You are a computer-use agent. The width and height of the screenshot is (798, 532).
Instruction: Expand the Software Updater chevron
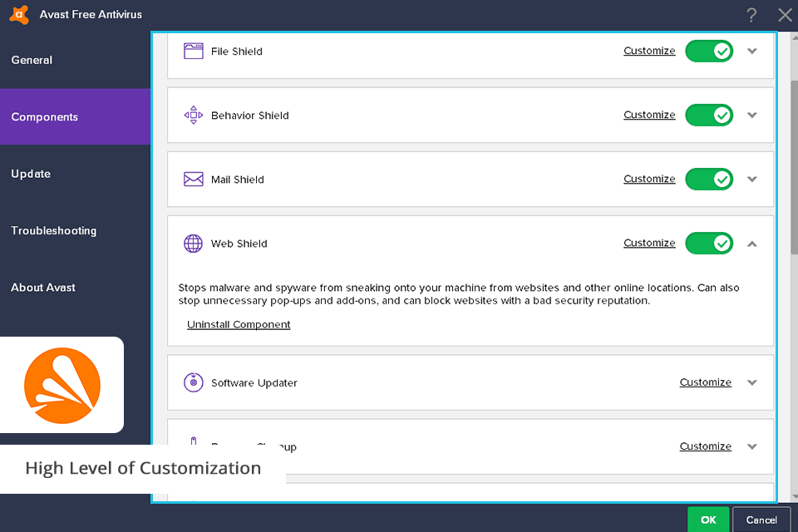click(x=752, y=382)
